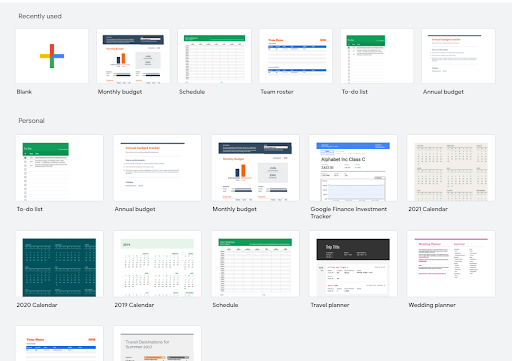Select Annual budget template thumbnail under Personal
Screen dimensions: 512x361
[x=157, y=168]
